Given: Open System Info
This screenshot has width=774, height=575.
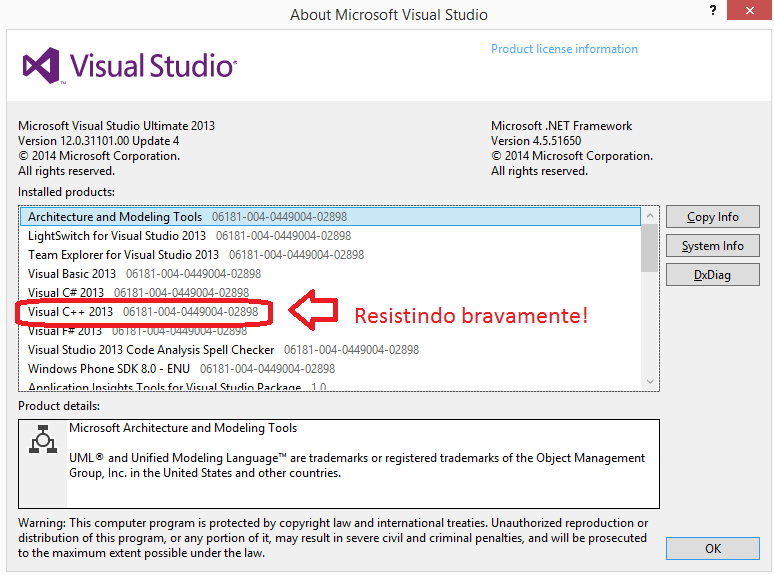Looking at the screenshot, I should [x=712, y=246].
